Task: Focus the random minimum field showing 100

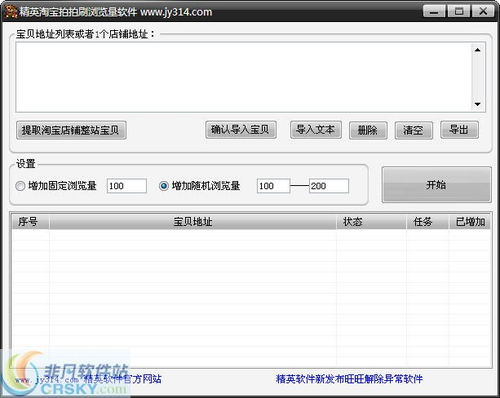Action: point(273,186)
